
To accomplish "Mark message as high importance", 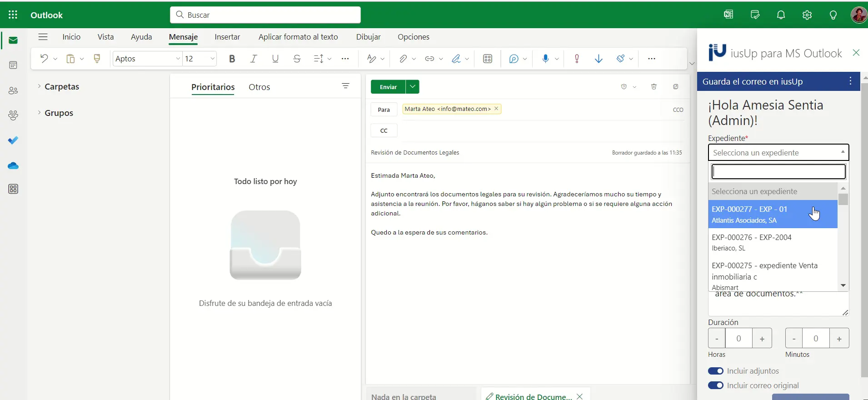I will coord(577,59).
